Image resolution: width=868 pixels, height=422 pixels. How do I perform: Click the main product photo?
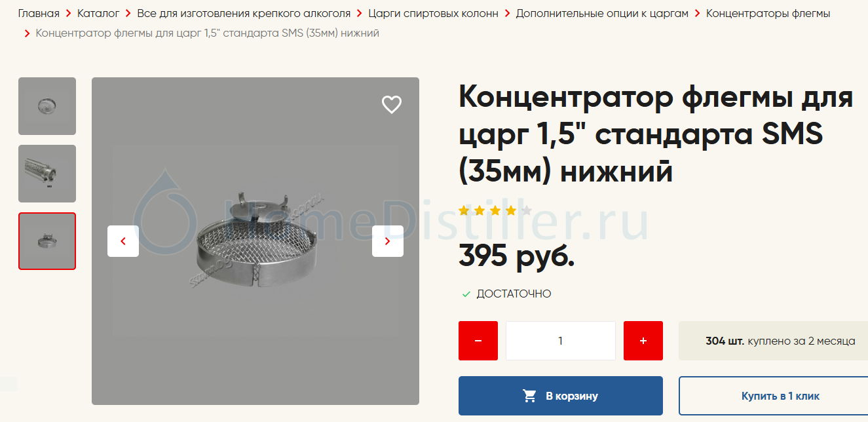(x=255, y=241)
